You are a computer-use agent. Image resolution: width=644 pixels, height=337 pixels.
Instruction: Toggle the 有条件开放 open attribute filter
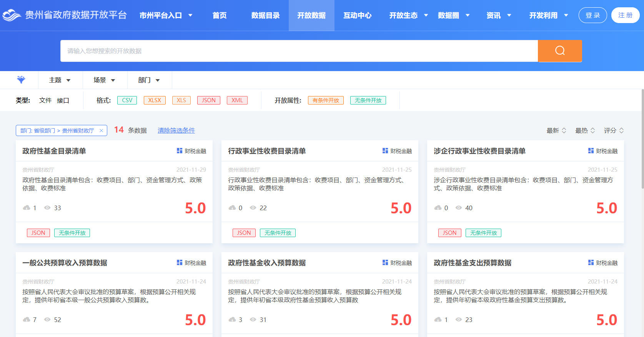coord(326,100)
